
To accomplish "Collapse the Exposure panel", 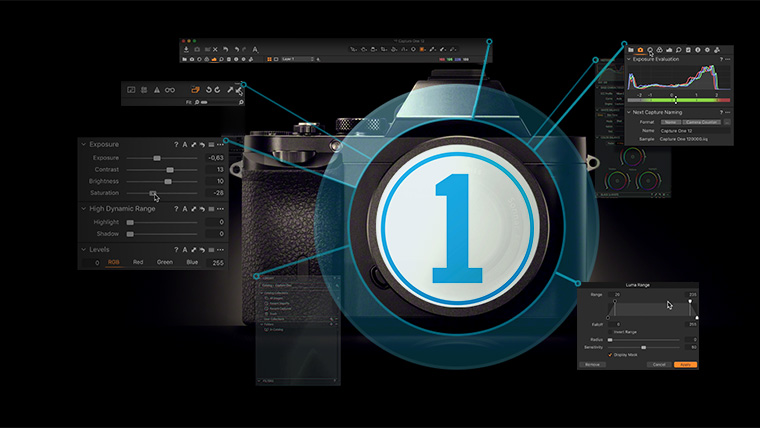I will click(x=83, y=144).
